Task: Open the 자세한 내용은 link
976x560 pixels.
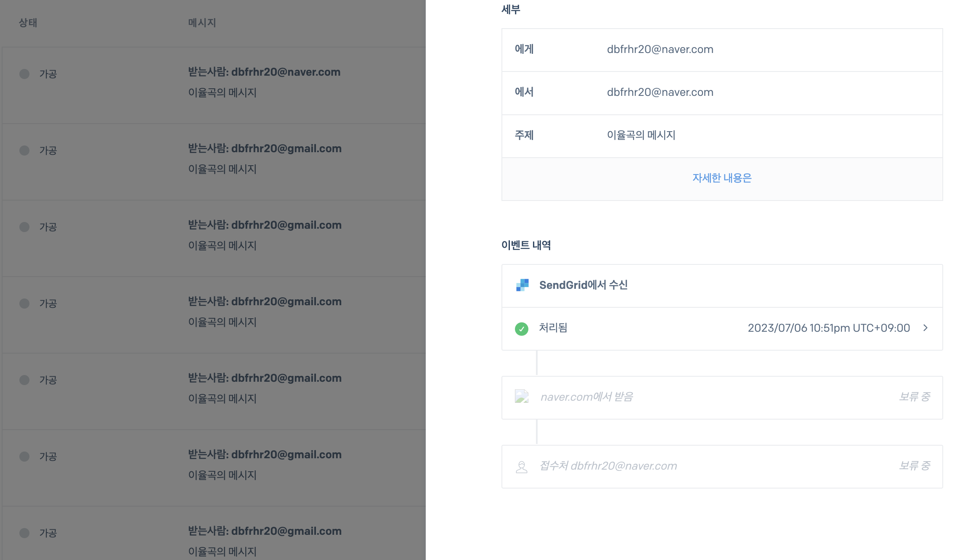Action: pyautogui.click(x=721, y=178)
